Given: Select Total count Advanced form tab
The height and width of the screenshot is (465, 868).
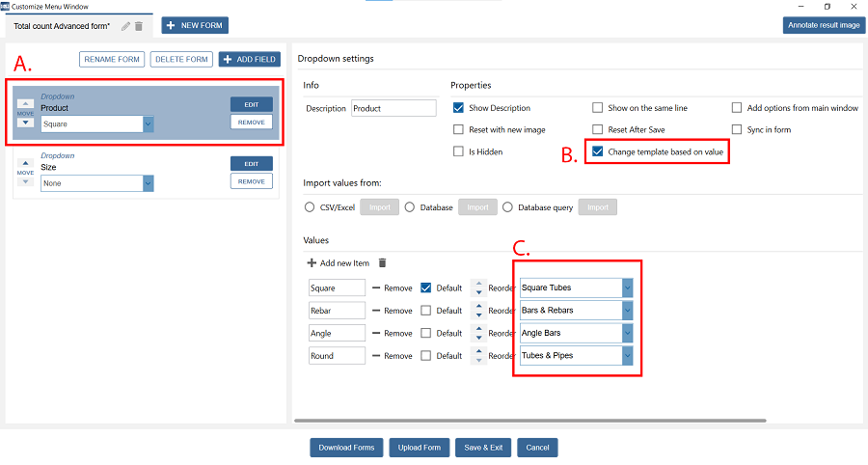Looking at the screenshot, I should 62,26.
